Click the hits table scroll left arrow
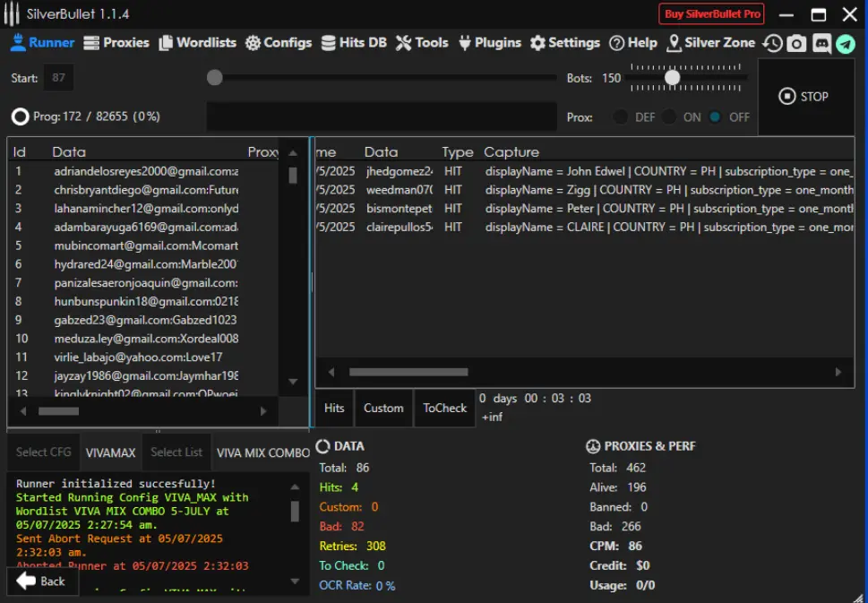Viewport: 868px width, 603px height. (x=331, y=372)
